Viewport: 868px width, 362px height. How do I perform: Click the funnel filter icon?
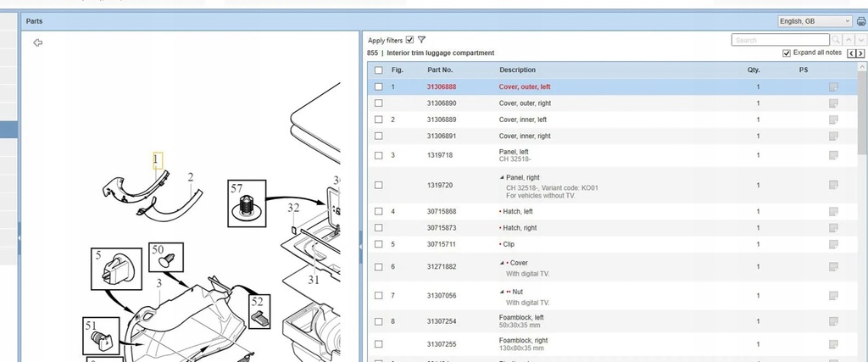(421, 40)
